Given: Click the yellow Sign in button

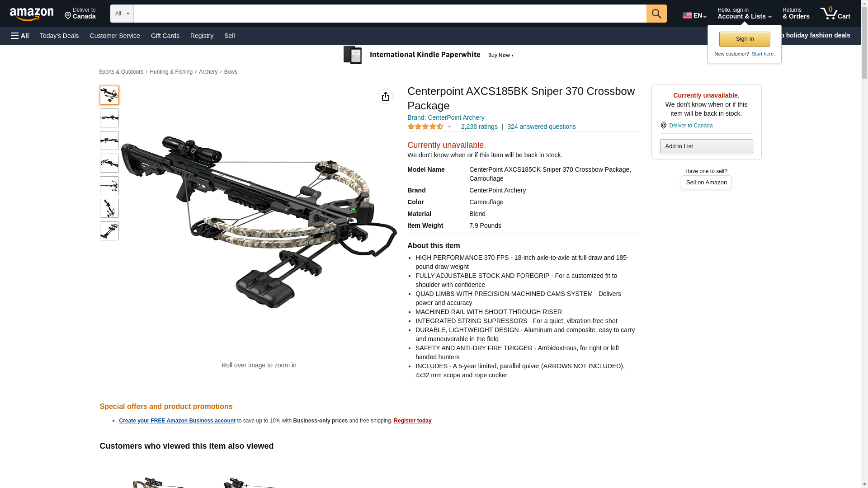Looking at the screenshot, I should click(745, 39).
